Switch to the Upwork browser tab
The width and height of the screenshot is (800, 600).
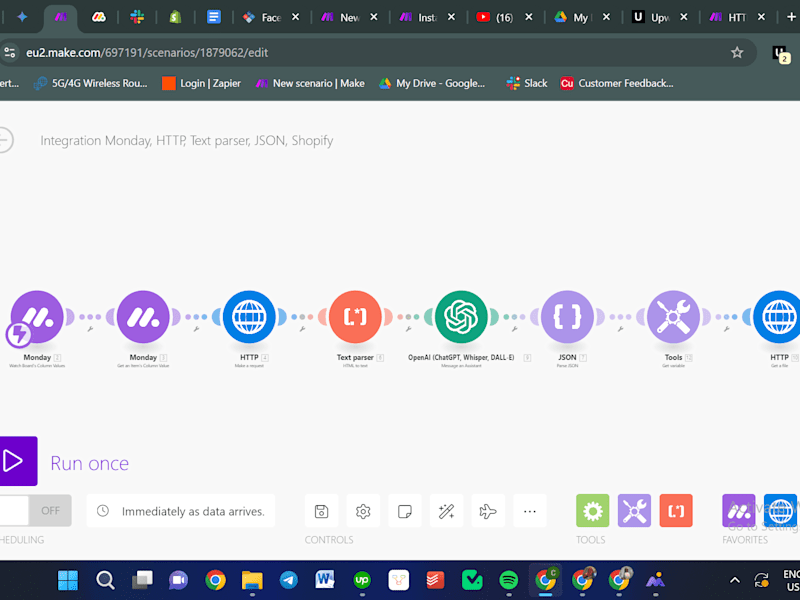(x=658, y=17)
